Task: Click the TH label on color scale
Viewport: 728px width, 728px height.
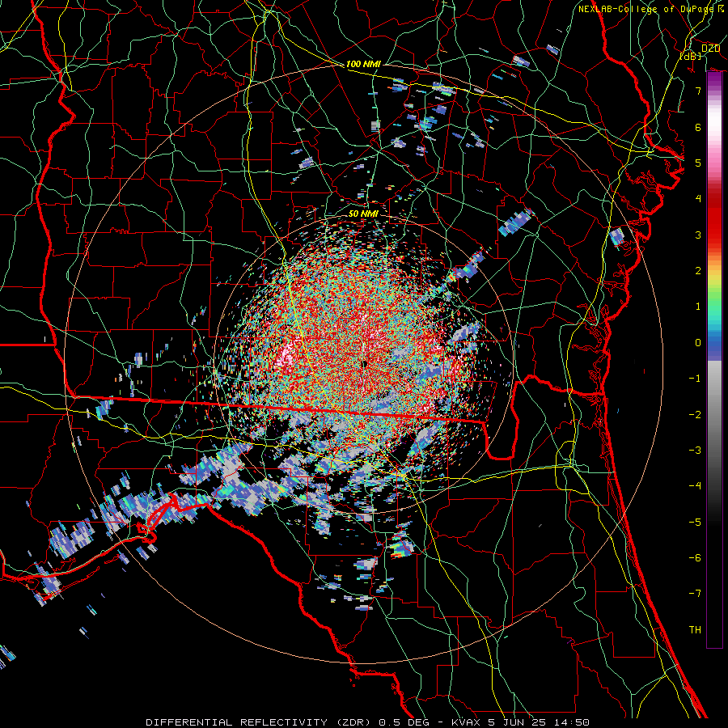Action: (695, 630)
